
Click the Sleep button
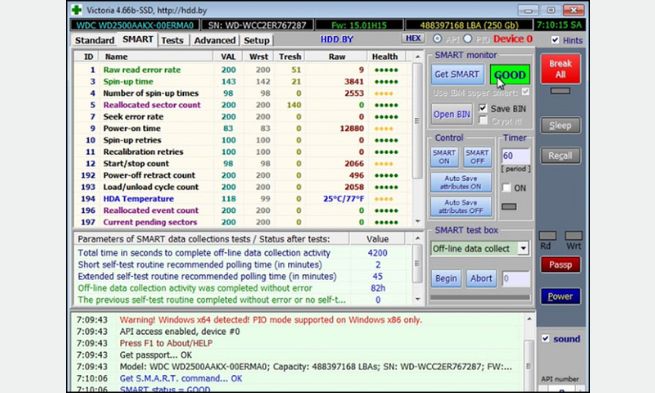pos(560,125)
